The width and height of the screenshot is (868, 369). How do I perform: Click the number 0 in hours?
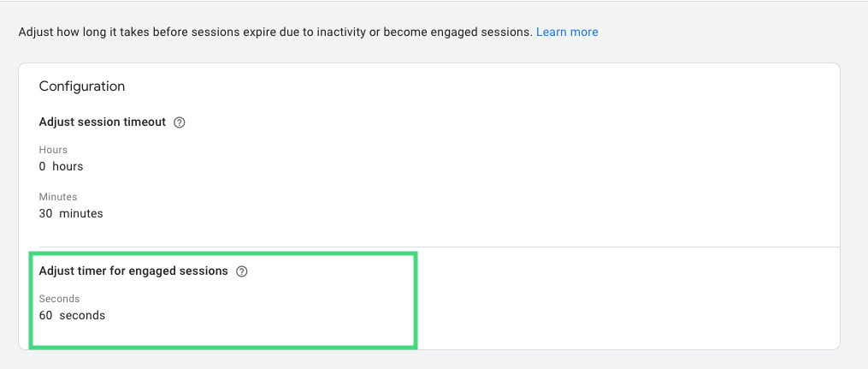click(x=42, y=166)
